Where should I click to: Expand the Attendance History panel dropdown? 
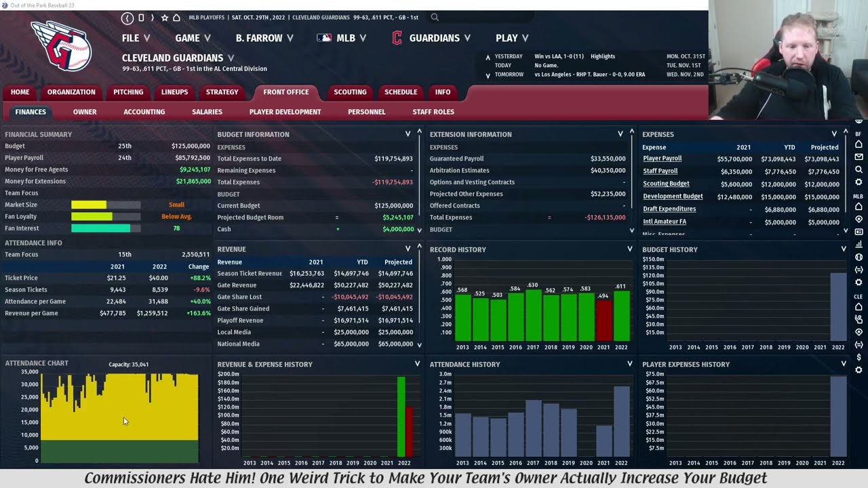[629, 364]
